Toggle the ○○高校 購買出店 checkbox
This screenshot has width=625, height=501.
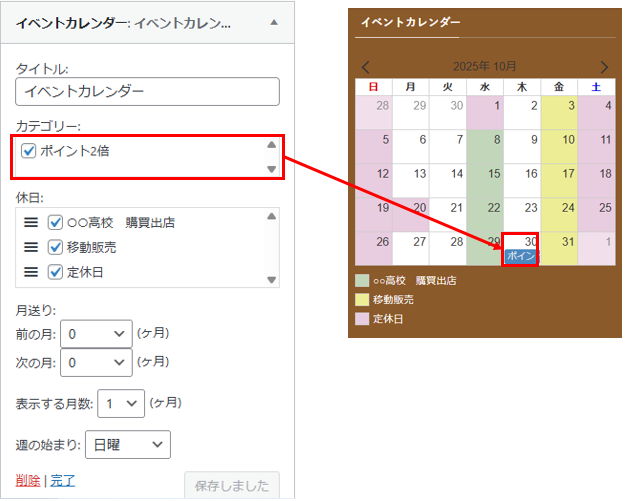(56, 222)
